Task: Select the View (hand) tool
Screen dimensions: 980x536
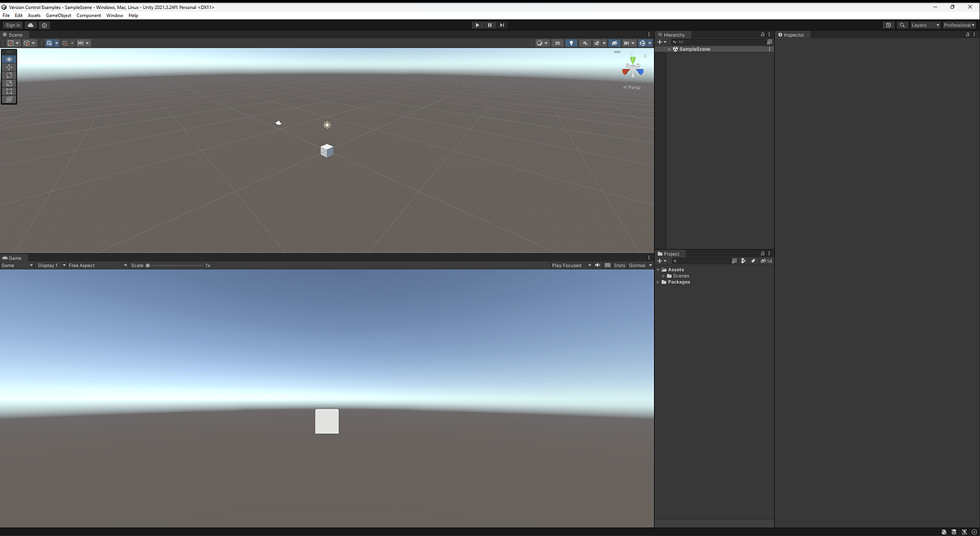Action: (9, 59)
